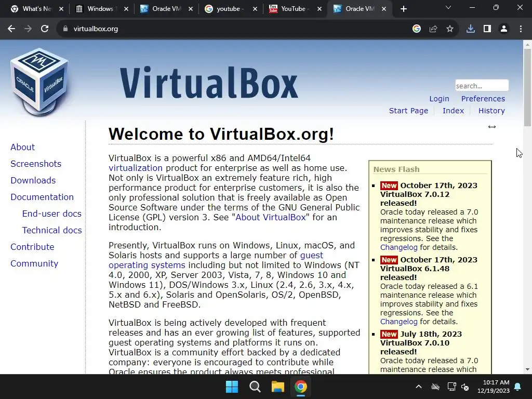
Task: Open Downloads in the sidebar
Action: (33, 180)
